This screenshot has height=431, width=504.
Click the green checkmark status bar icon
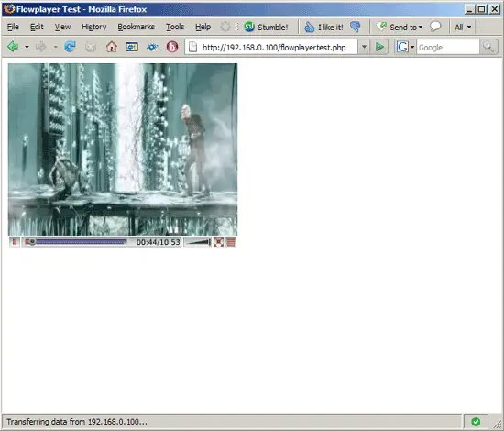tap(476, 422)
